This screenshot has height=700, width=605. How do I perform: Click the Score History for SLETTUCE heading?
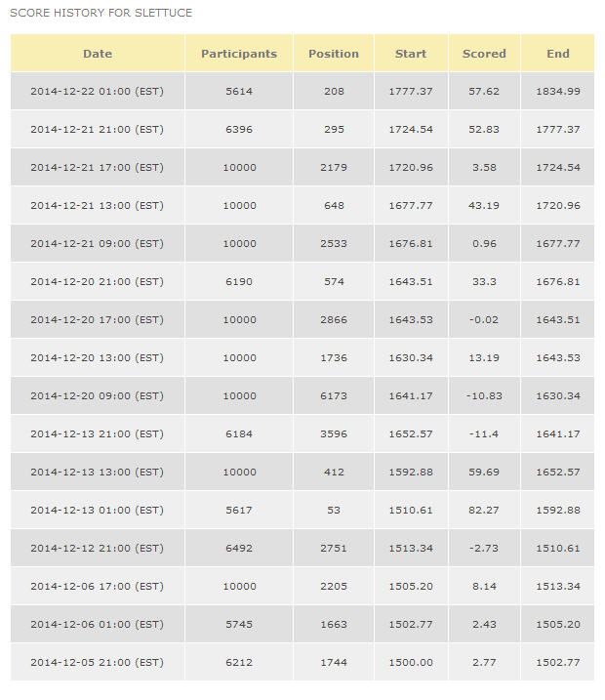point(101,13)
